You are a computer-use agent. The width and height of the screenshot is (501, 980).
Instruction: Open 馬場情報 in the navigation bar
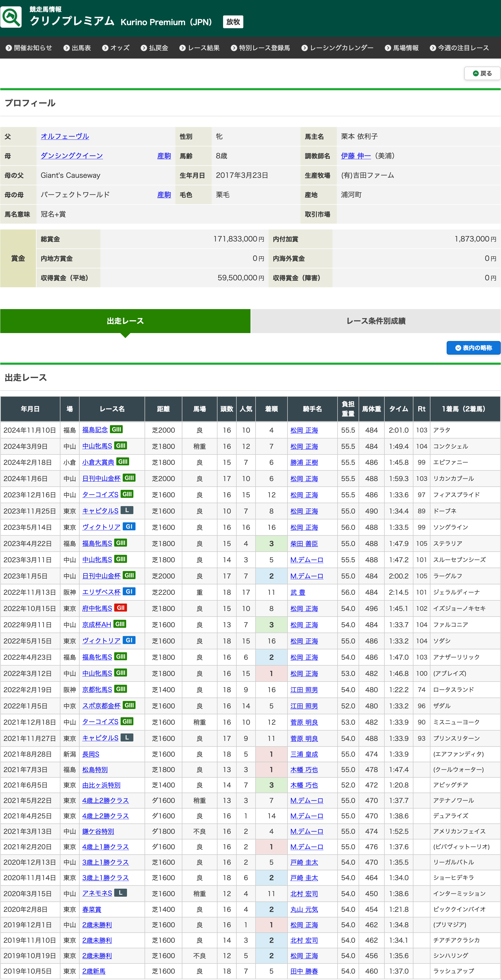point(402,48)
